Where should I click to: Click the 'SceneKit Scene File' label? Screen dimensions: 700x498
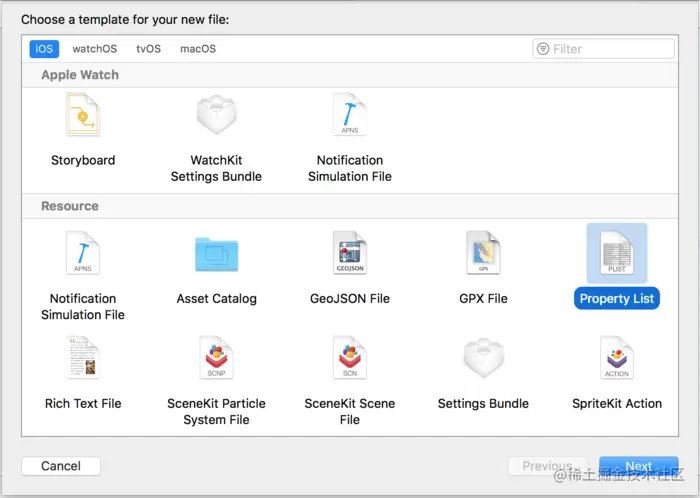[x=350, y=411]
